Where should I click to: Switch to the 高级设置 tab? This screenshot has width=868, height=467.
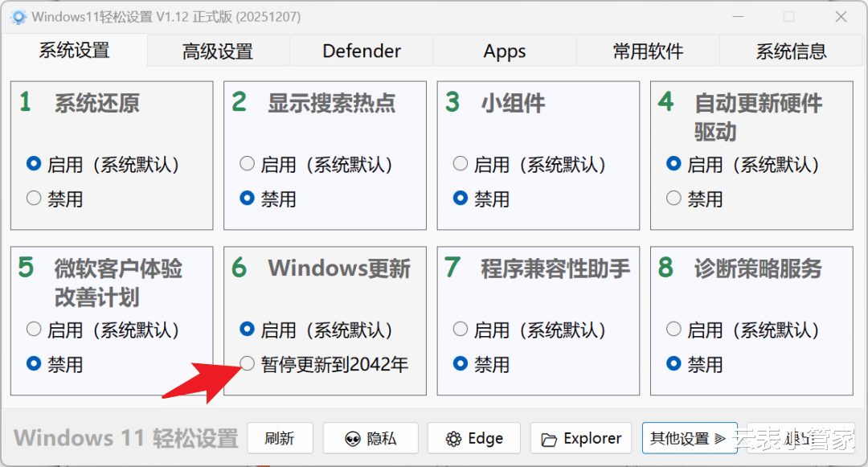click(218, 52)
